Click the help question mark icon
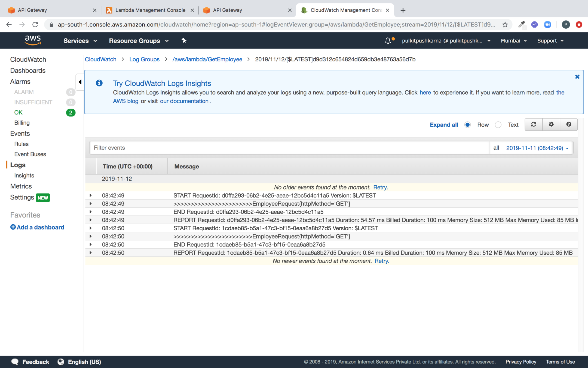 coord(569,125)
